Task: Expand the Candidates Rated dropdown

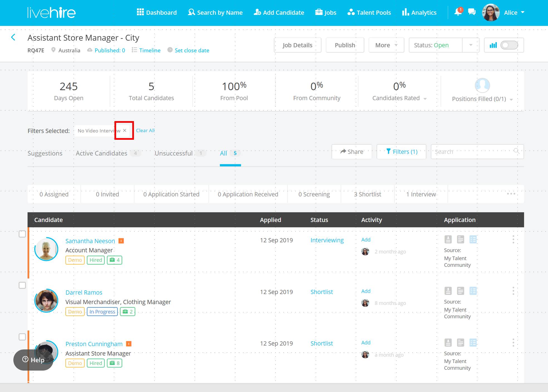Action: pyautogui.click(x=425, y=99)
